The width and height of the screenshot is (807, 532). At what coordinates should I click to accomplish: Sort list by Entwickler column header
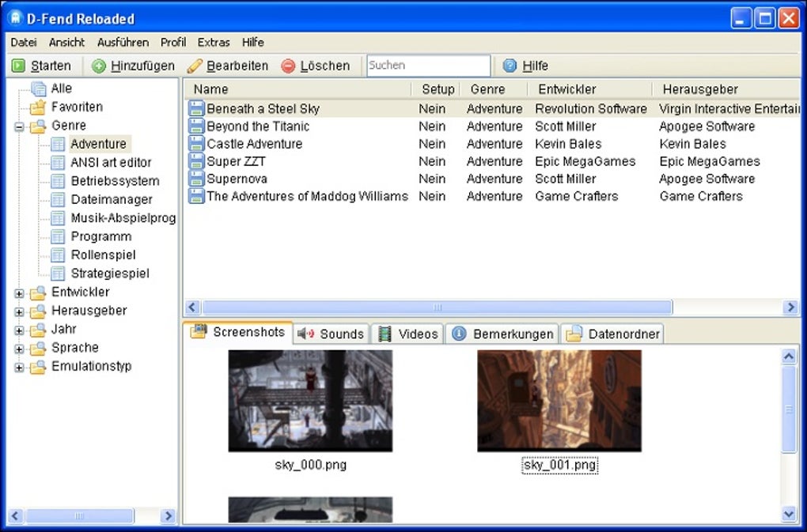(x=566, y=89)
